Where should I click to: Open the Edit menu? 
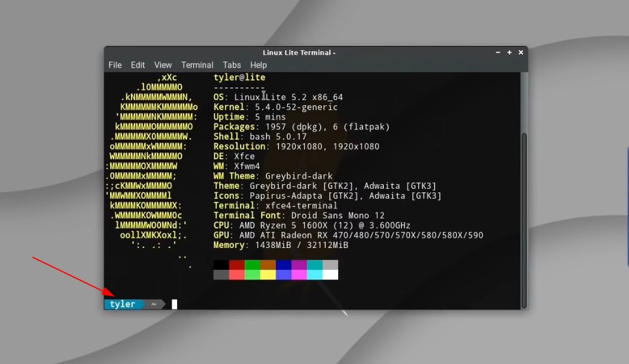(137, 65)
